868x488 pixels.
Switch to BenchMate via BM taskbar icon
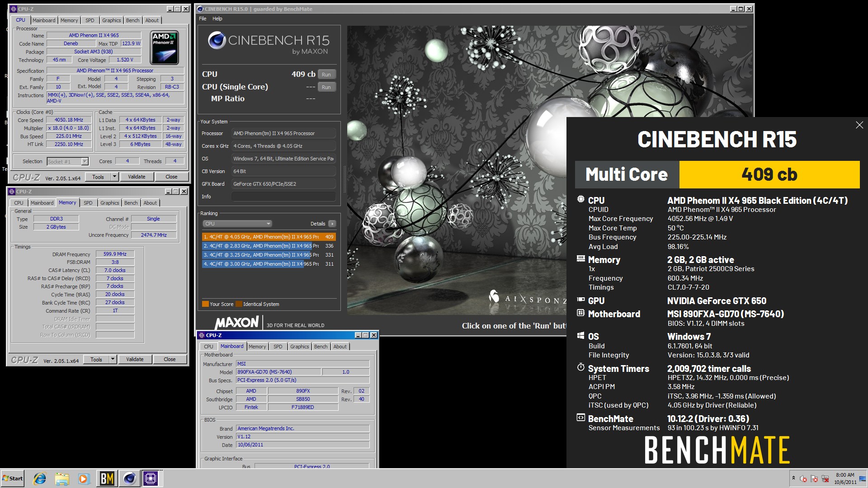click(x=107, y=479)
